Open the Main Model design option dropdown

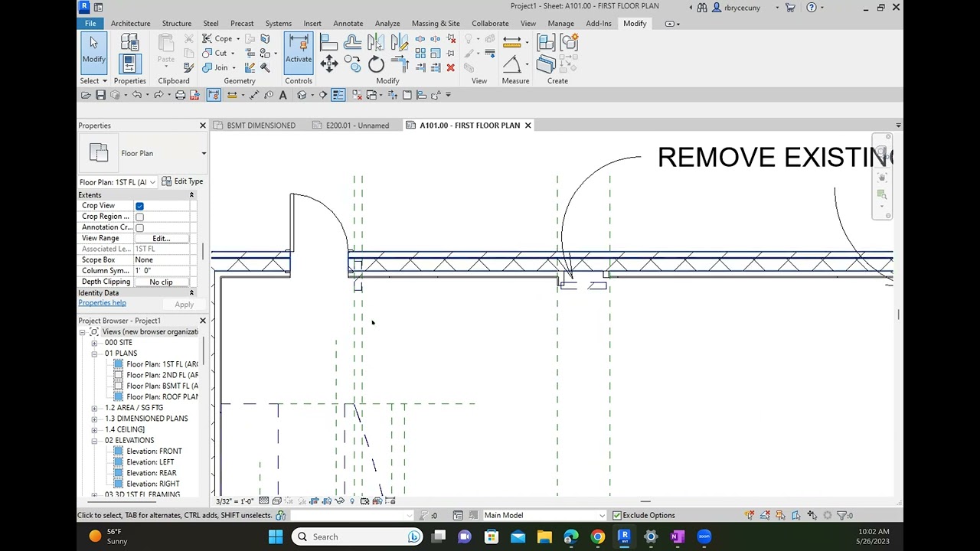click(601, 516)
